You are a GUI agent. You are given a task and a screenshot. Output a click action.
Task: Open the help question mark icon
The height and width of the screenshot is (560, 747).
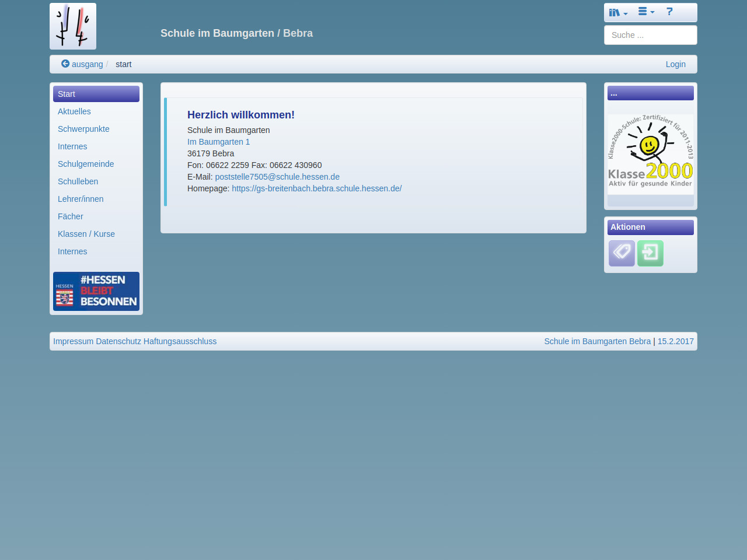point(669,12)
